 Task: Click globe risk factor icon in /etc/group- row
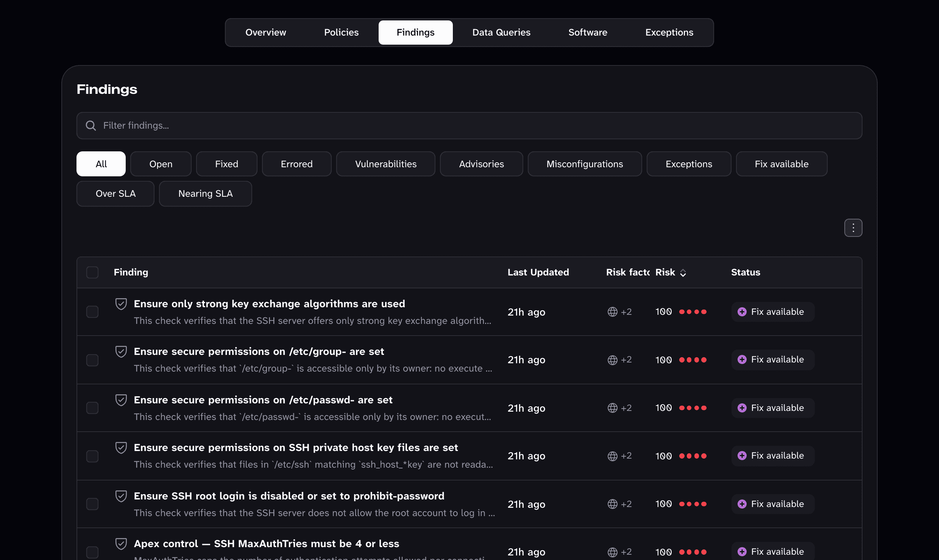612,360
